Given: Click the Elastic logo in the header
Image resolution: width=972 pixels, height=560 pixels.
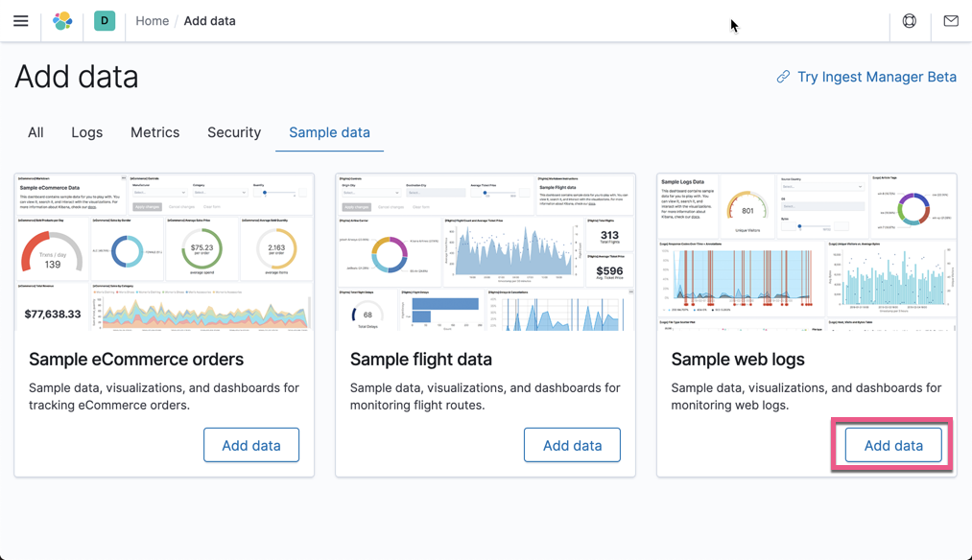Looking at the screenshot, I should 62,20.
